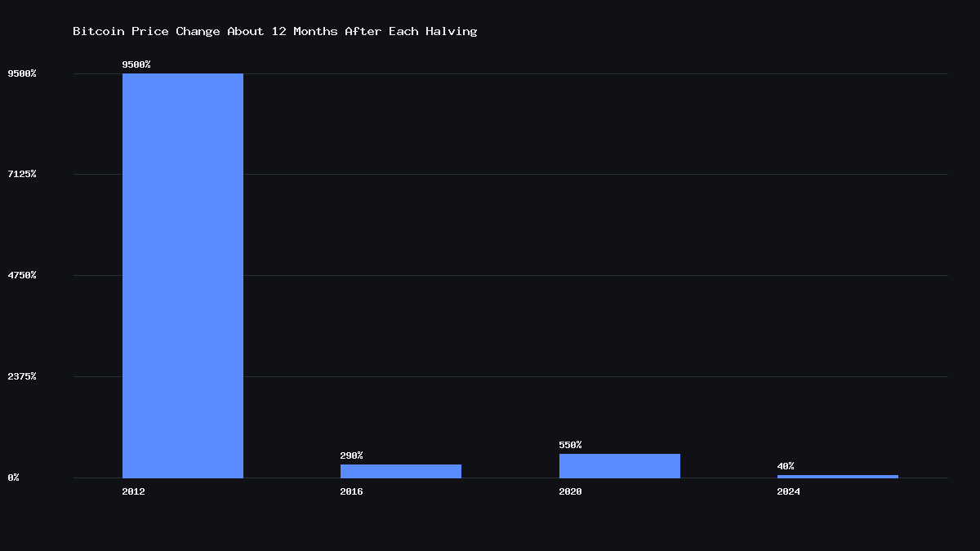Select the 2016 bar in the chart
980x551 pixels.
(x=401, y=471)
